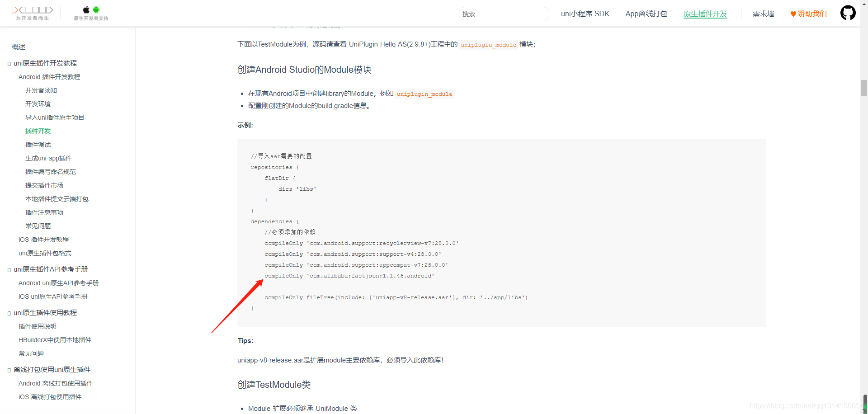
Task: Open Android 插件开发教程 in sidebar
Action: 49,77
